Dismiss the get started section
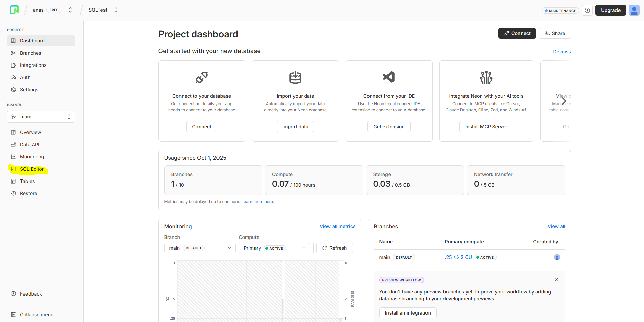The width and height of the screenshot is (644, 322). (562, 52)
